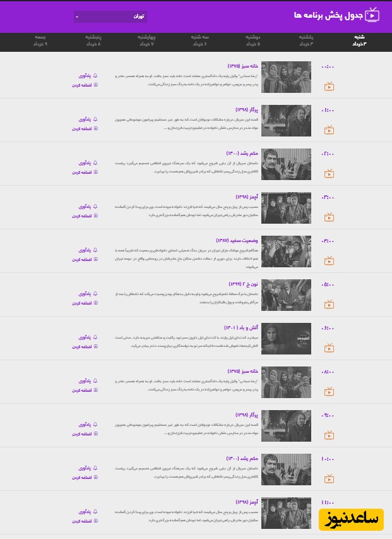Click the TV logo icon in the purple header
392x539 pixels.
[372, 15]
